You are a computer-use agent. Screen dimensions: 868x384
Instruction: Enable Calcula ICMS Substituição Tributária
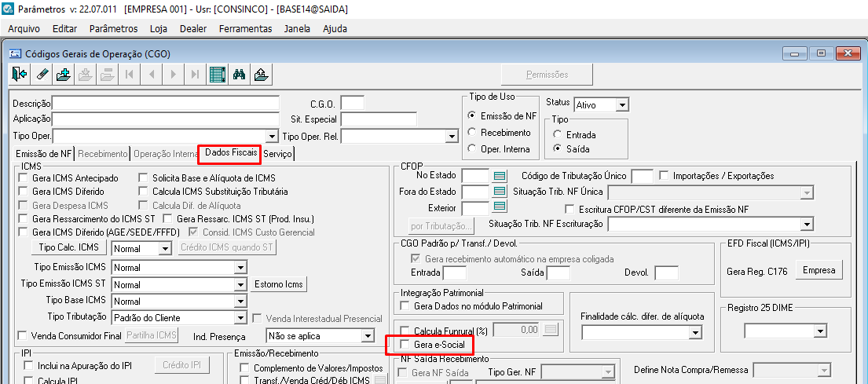point(144,192)
